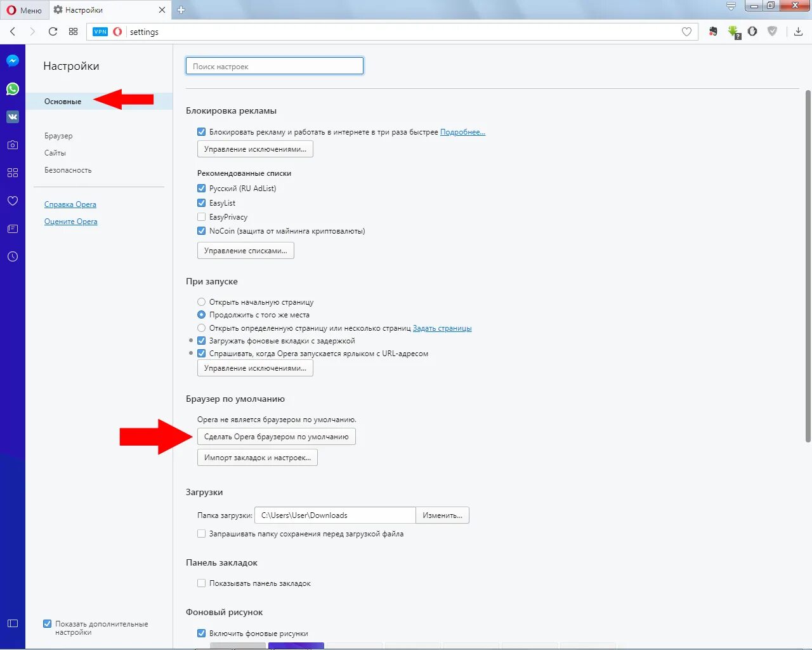812x650 pixels.
Task: Toggle sidebar panel icon at bottom
Action: tap(13, 623)
